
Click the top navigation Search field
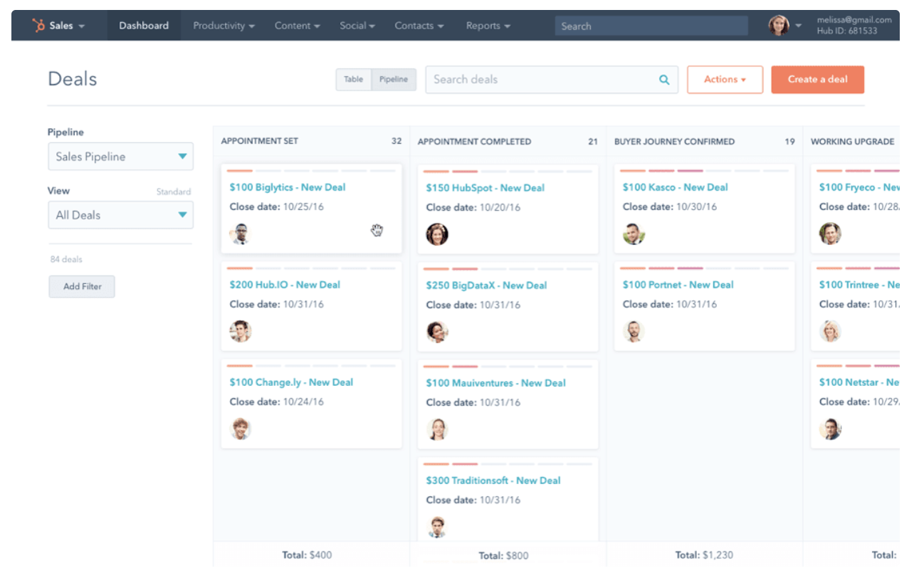coord(651,26)
